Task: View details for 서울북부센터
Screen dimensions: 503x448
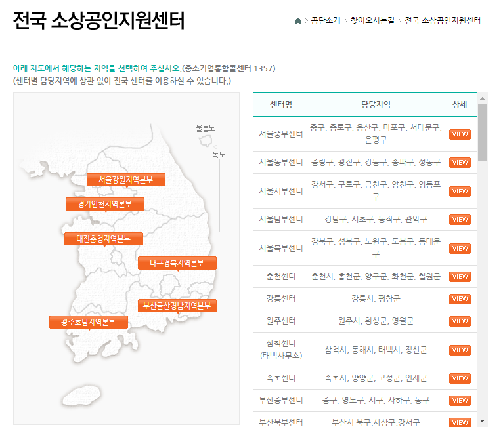Action: pos(460,249)
